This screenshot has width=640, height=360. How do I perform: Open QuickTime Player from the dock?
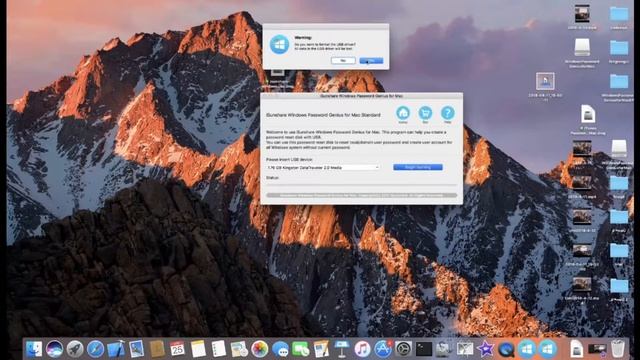tap(506, 349)
